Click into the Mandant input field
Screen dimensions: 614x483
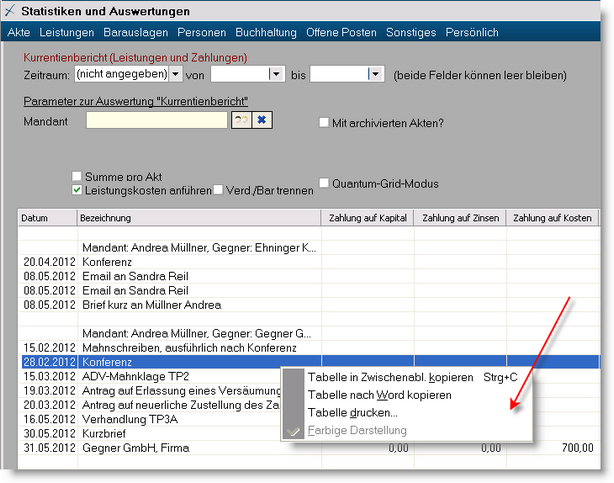click(x=157, y=120)
